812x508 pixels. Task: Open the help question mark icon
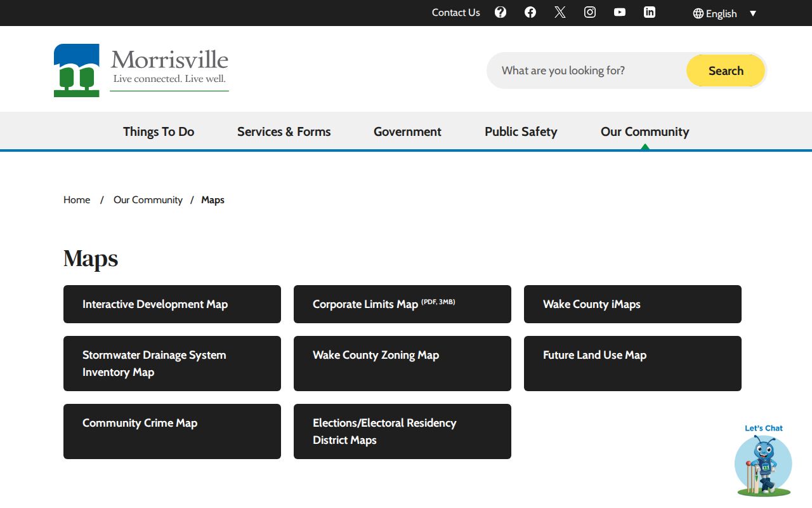coord(501,12)
